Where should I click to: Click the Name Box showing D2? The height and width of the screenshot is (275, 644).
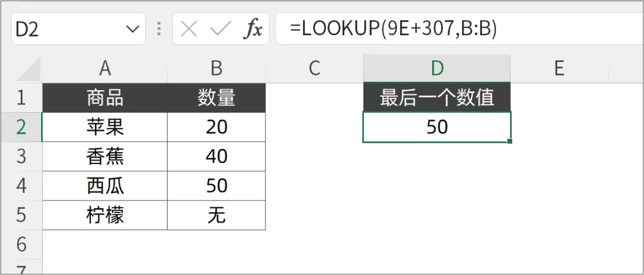click(x=66, y=29)
